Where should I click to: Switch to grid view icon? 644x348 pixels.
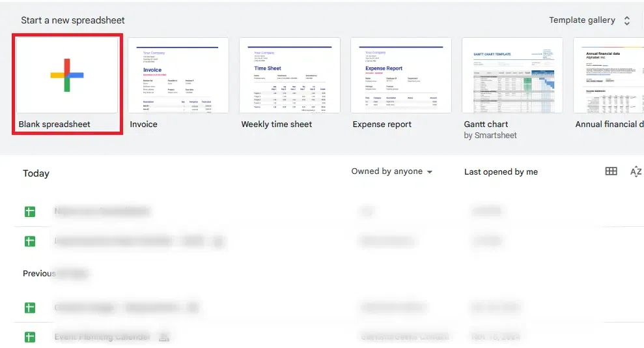tap(611, 171)
